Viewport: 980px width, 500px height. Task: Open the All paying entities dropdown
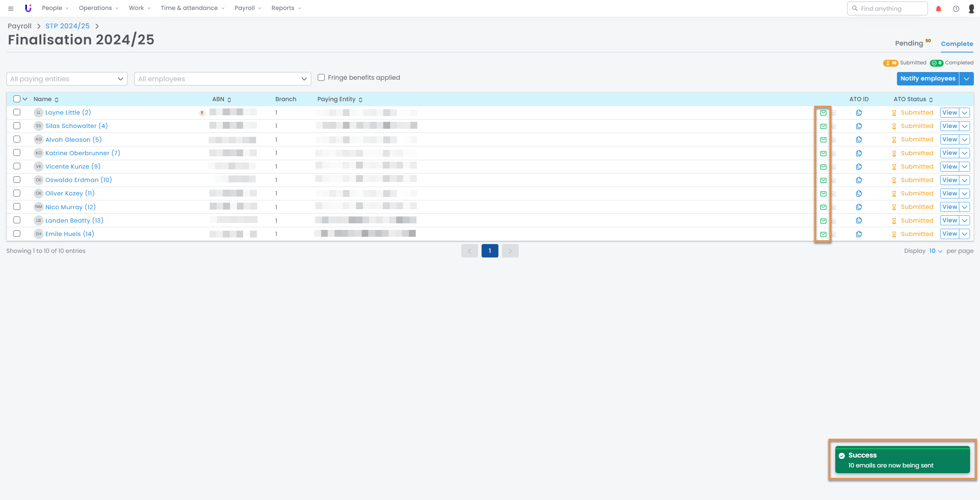tap(67, 79)
